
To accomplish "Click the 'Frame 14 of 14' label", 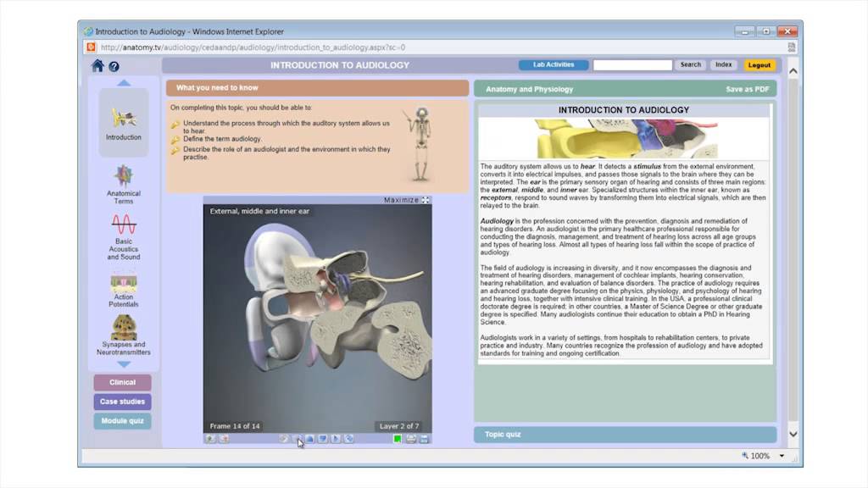I will pyautogui.click(x=235, y=426).
